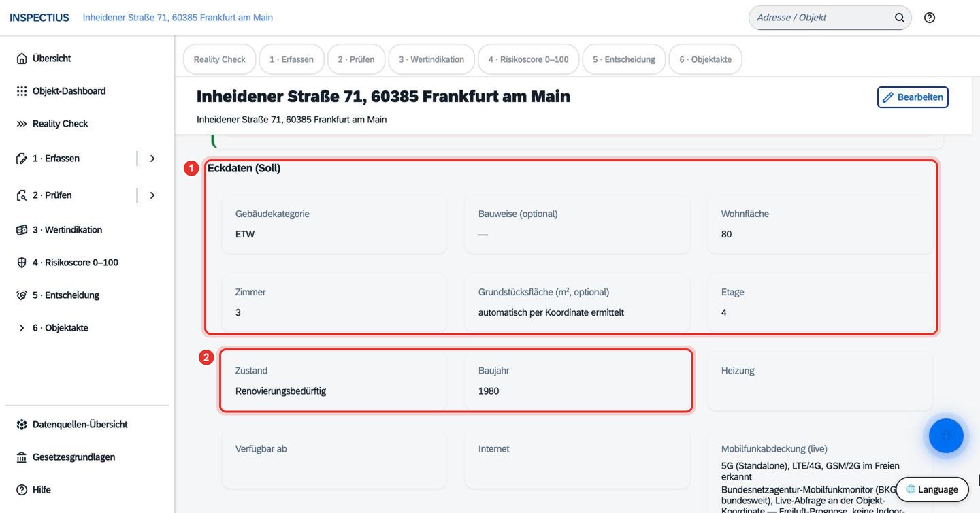Open the 6 · Objektakte tab

coord(705,59)
